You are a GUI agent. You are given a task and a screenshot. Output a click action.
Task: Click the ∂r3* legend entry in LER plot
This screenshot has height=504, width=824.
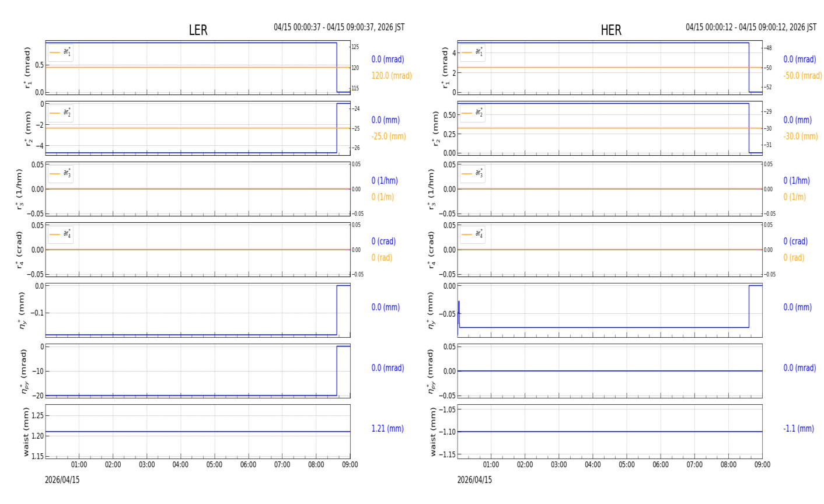(x=61, y=174)
